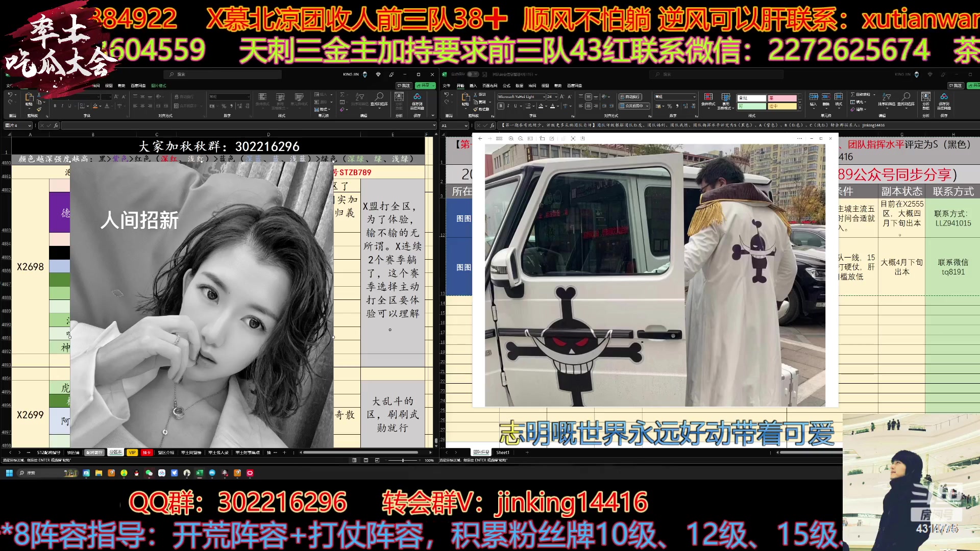Click the back arrow in the photo viewer

pyautogui.click(x=480, y=138)
